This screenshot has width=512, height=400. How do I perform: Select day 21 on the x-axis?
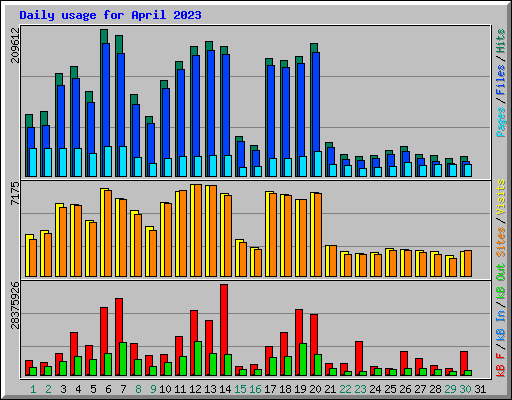pos(330,389)
